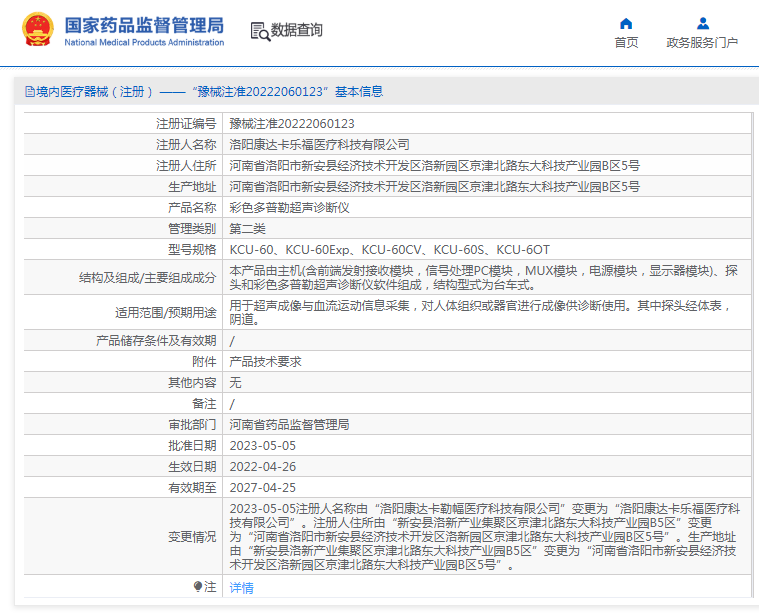Click the 附件 row label
Viewport: 759px width, 616px height.
204,361
